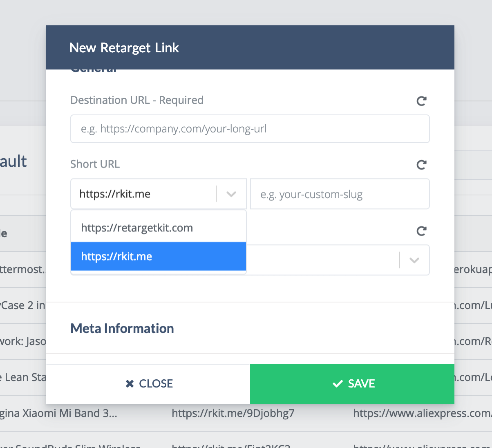Click the Meta Information section heading

[x=122, y=328]
